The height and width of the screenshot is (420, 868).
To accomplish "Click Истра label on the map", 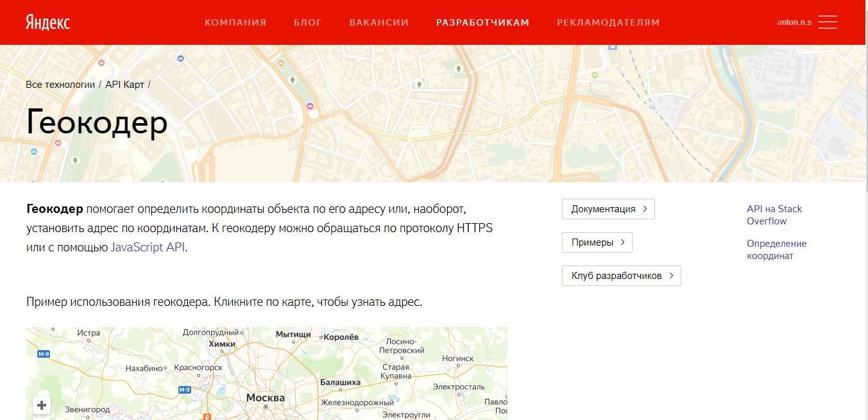I will 89,333.
